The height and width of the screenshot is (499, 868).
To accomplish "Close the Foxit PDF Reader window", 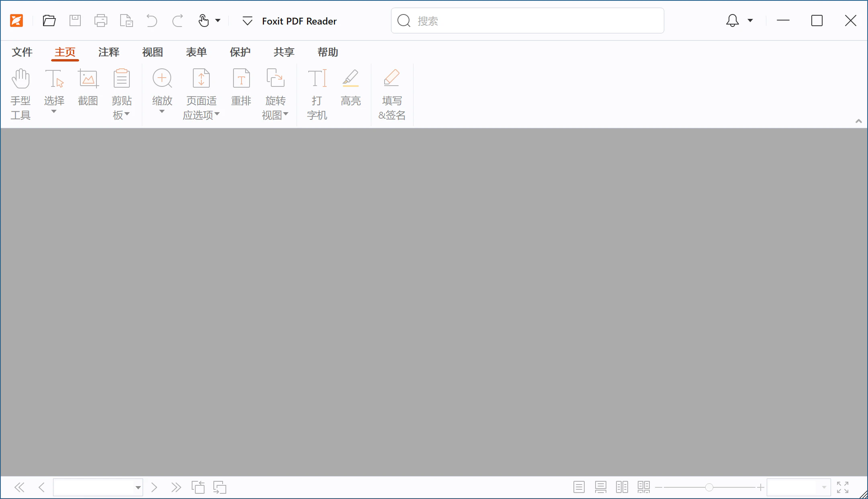I will [x=851, y=21].
